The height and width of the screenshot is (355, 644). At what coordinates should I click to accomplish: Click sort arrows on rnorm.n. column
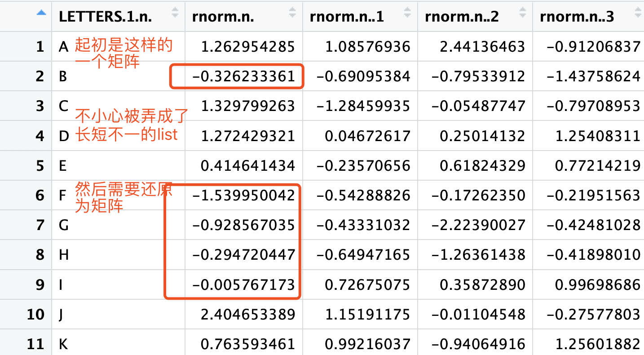pos(292,13)
